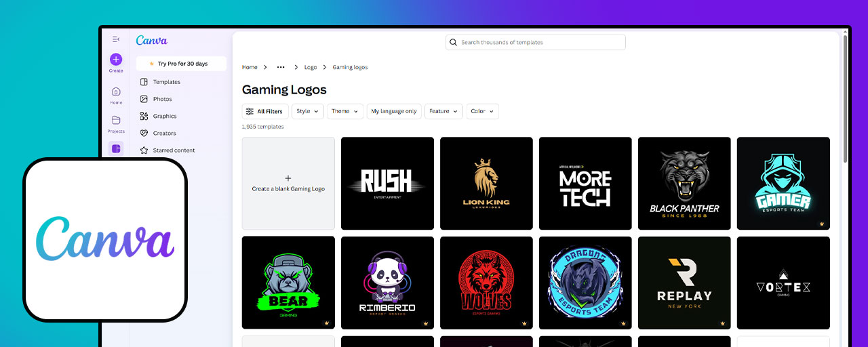Image resolution: width=868 pixels, height=347 pixels.
Task: Click the Photos image icon
Action: (144, 99)
